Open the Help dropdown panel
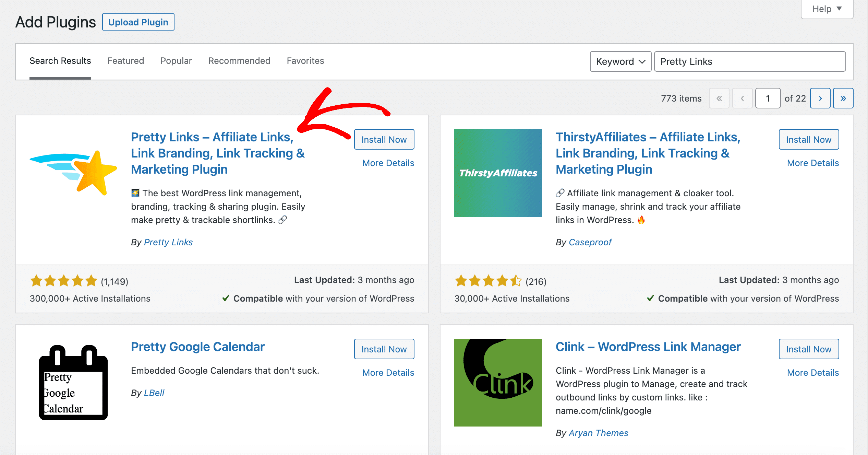 point(827,9)
